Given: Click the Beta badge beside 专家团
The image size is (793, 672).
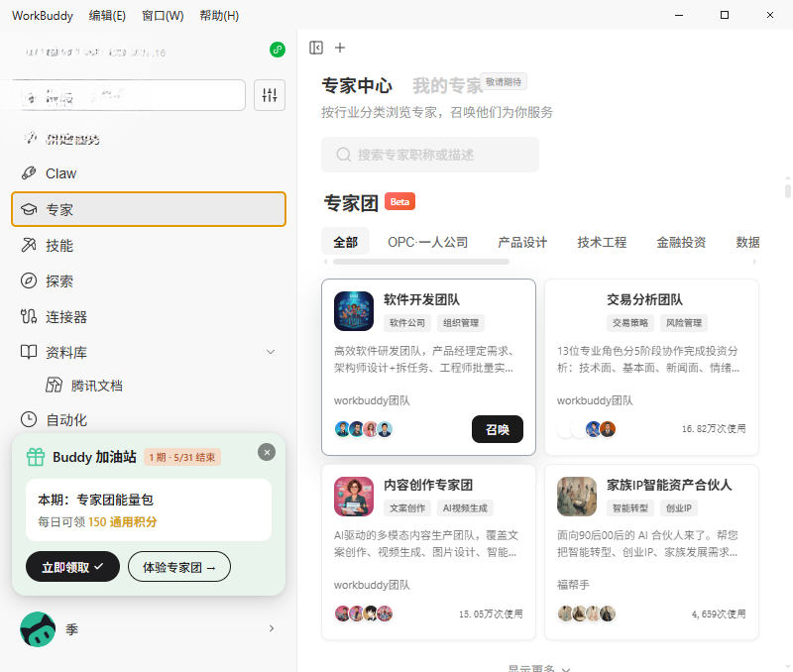Looking at the screenshot, I should coord(399,202).
